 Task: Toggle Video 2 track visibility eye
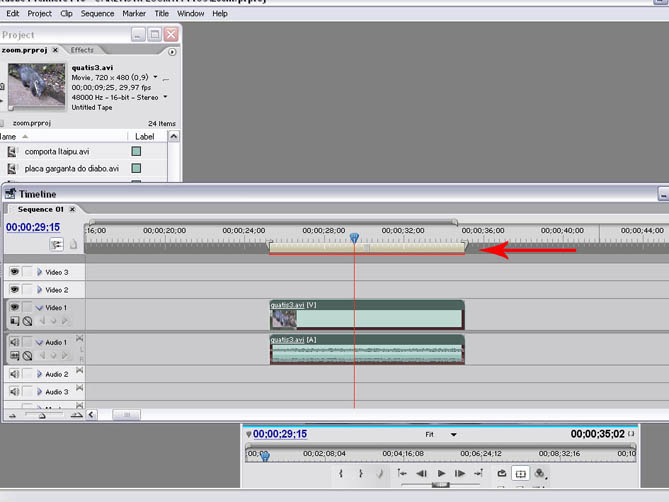[15, 289]
